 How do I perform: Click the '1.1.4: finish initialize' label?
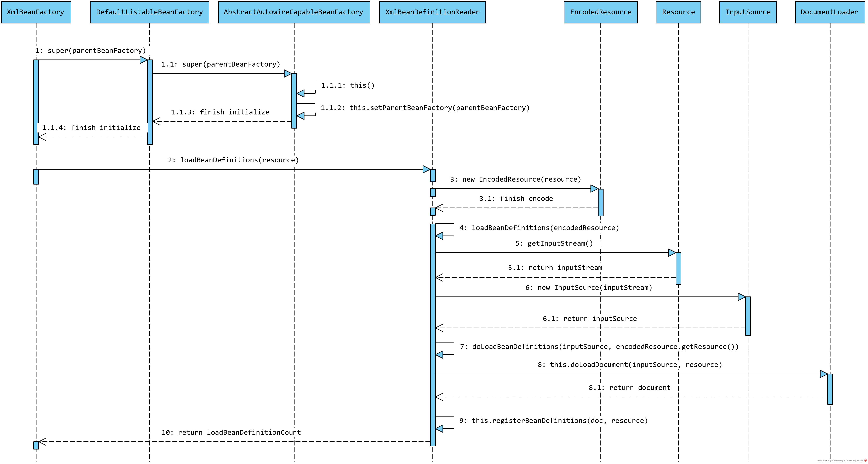point(91,128)
